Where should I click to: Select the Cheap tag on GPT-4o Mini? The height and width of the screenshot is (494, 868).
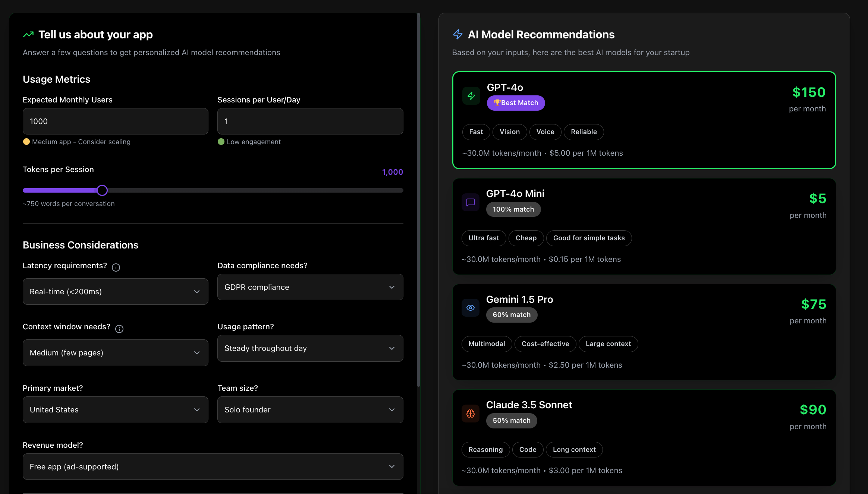526,238
